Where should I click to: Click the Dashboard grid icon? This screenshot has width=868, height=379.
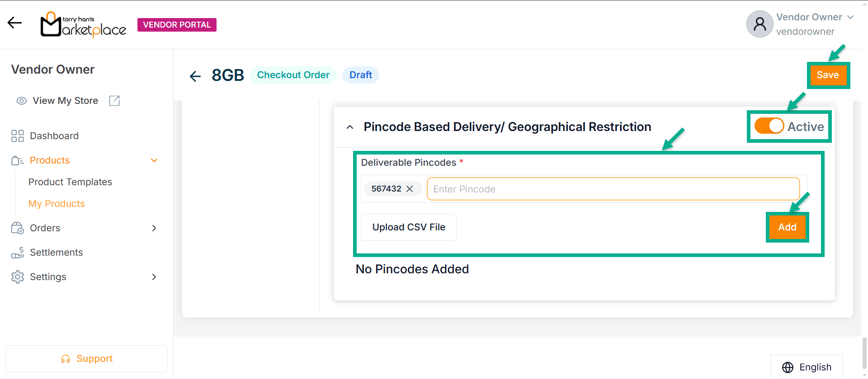coord(18,136)
